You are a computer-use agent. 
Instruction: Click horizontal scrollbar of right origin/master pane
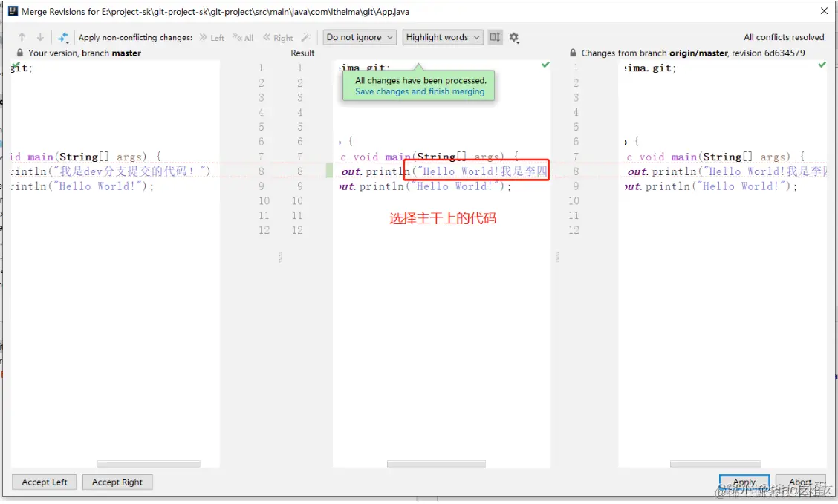[715, 464]
